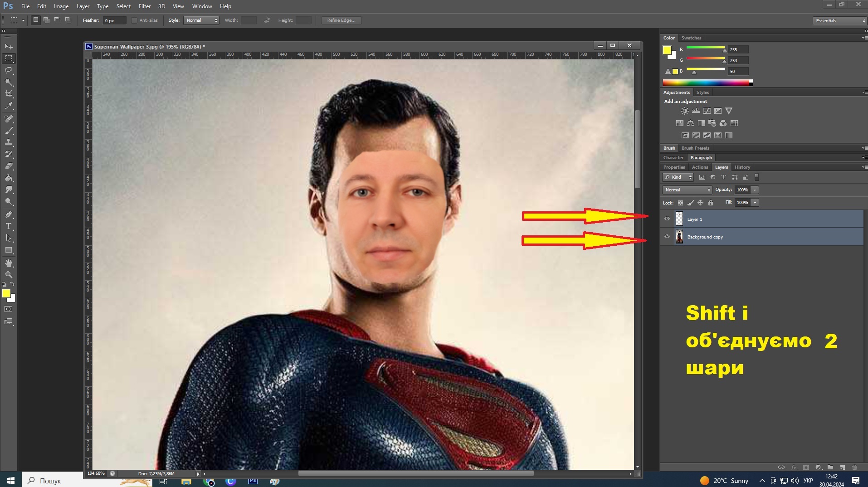Select the Eyedropper tool
Image resolution: width=868 pixels, height=487 pixels.
(9, 106)
